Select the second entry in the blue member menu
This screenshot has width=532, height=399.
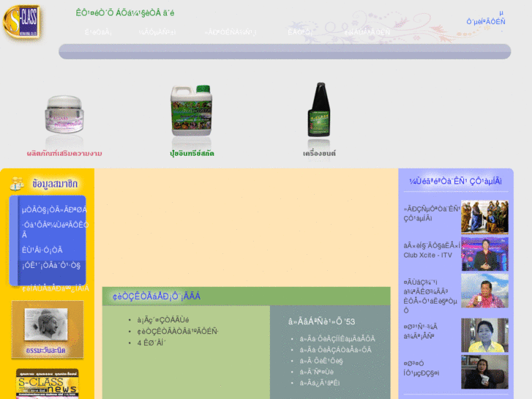point(55,230)
